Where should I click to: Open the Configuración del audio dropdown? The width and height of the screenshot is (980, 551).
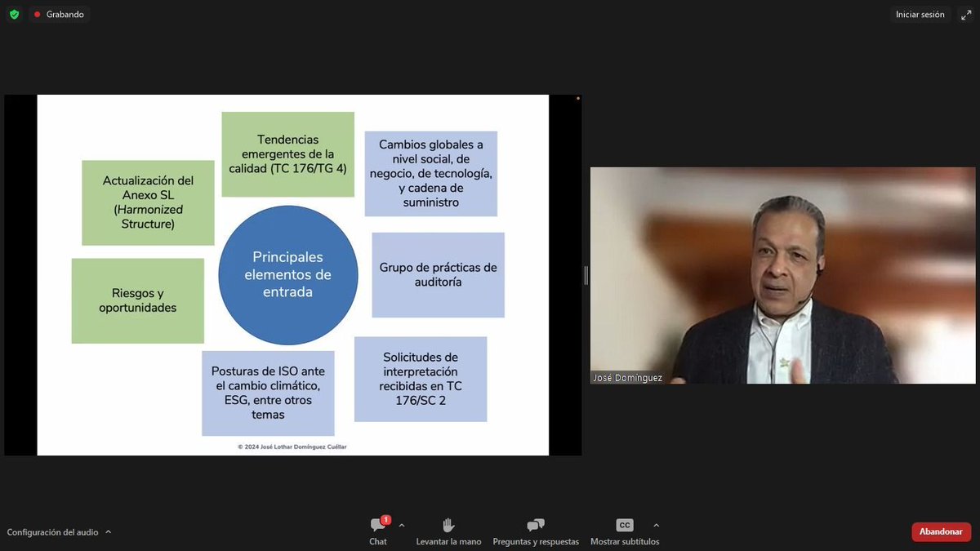click(x=53, y=531)
